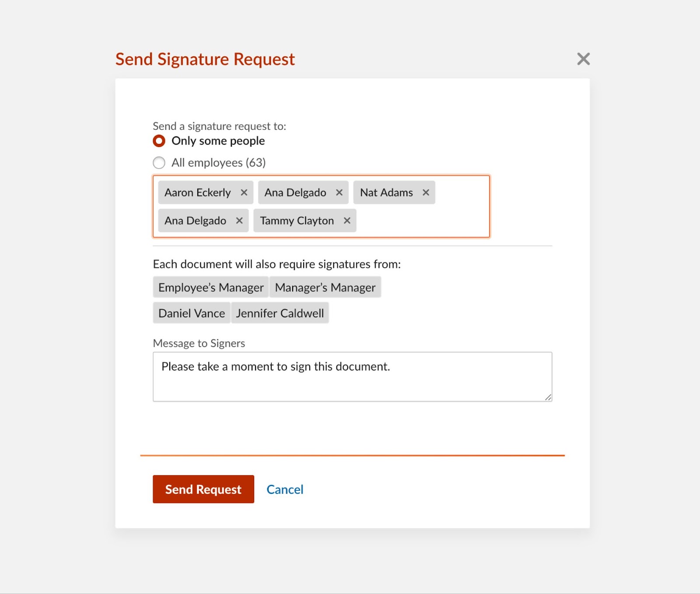Click the textarea resize handle corner
Image resolution: width=700 pixels, height=594 pixels.
click(x=548, y=397)
